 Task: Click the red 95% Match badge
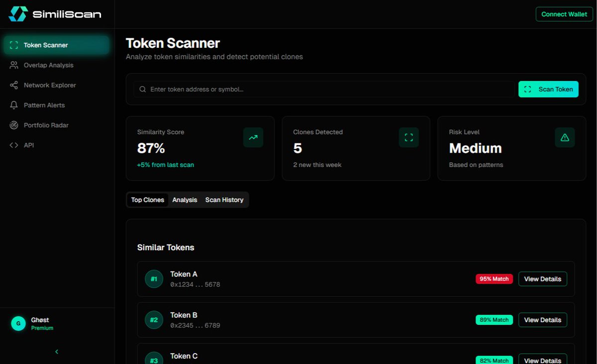coord(494,279)
